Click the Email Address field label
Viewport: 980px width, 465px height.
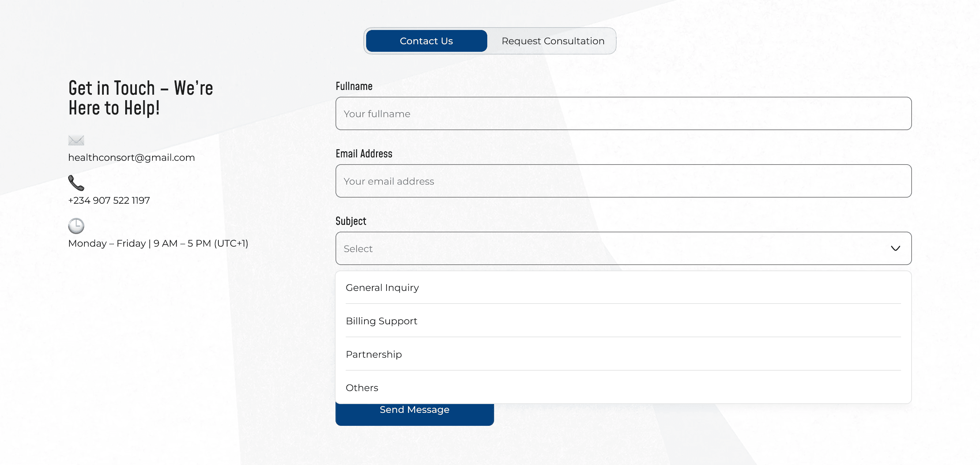pos(364,154)
